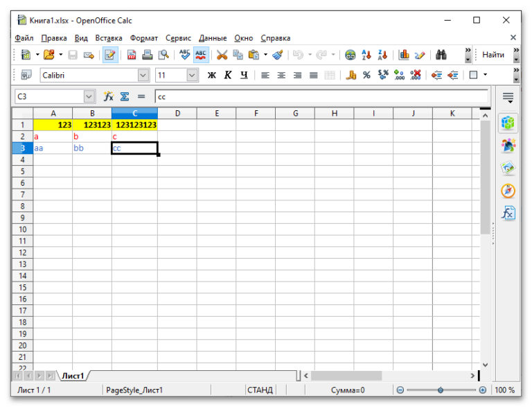The height and width of the screenshot is (407, 532).
Task: Click the Paste icon
Action: (x=254, y=55)
